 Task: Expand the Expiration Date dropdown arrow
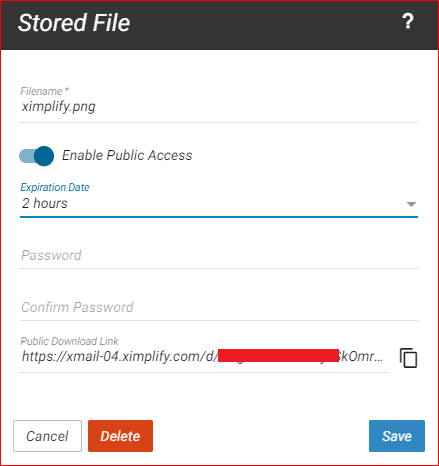coord(411,204)
